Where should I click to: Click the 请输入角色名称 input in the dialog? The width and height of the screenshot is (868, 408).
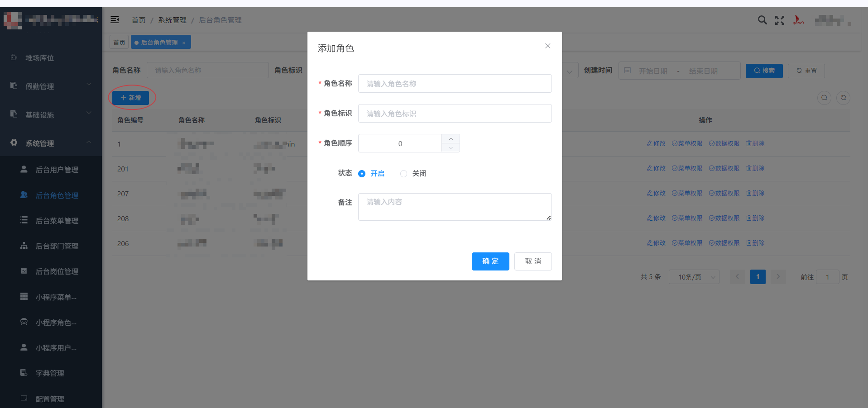point(454,83)
